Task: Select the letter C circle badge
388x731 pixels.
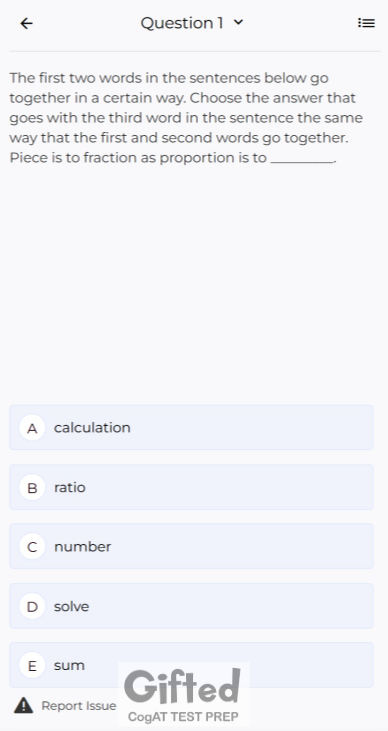Action: pyautogui.click(x=32, y=546)
